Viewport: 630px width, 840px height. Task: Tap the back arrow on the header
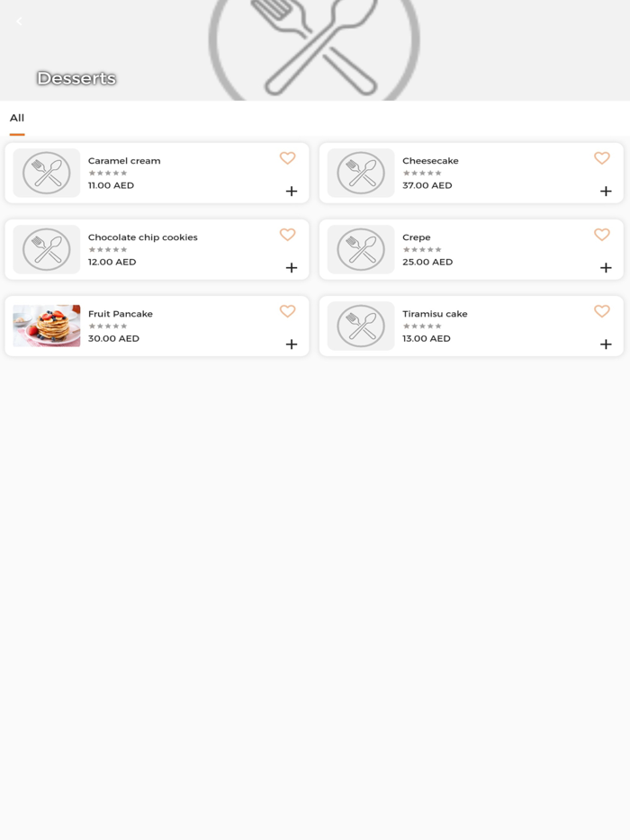19,22
